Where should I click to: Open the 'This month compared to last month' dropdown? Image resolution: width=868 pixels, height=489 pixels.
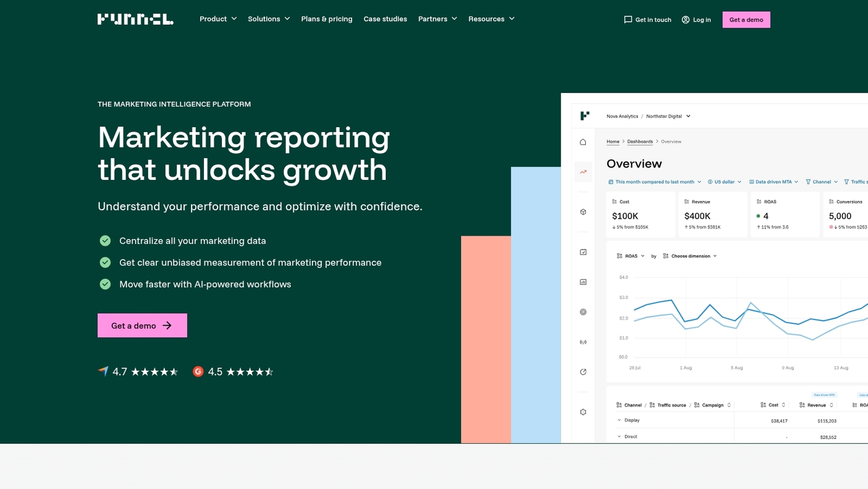point(655,181)
